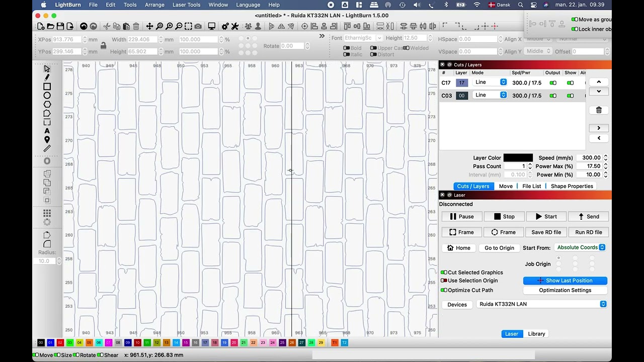Click the Pause button
The width and height of the screenshot is (644, 362).
tap(462, 217)
